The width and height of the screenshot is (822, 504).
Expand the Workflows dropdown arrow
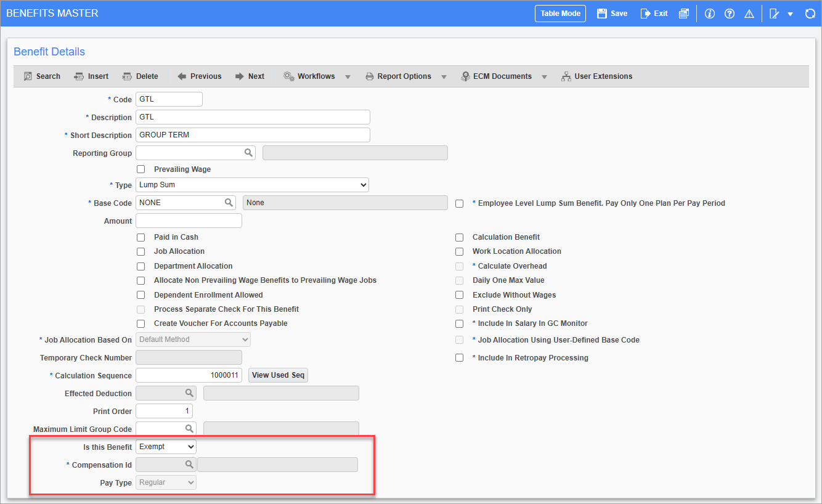(x=348, y=77)
